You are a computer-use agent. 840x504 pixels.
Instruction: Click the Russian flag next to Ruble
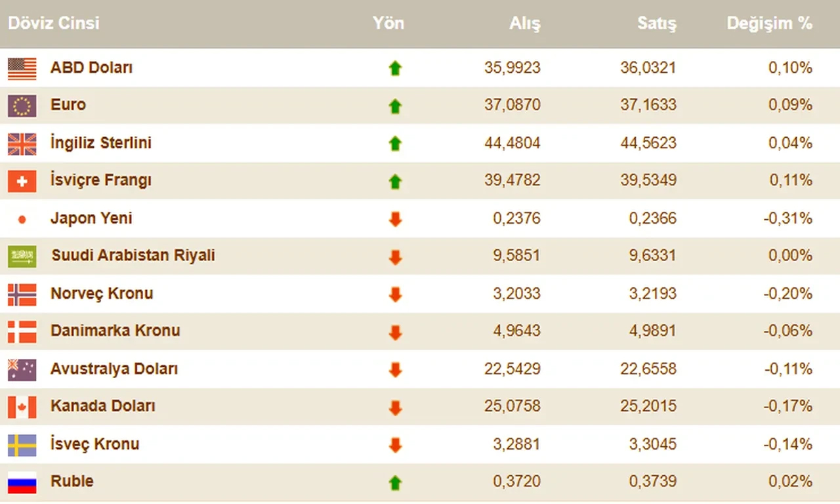click(x=22, y=482)
